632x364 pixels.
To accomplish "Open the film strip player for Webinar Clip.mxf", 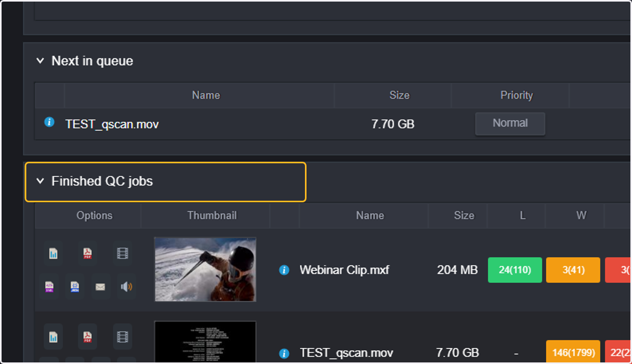I will pos(122,254).
